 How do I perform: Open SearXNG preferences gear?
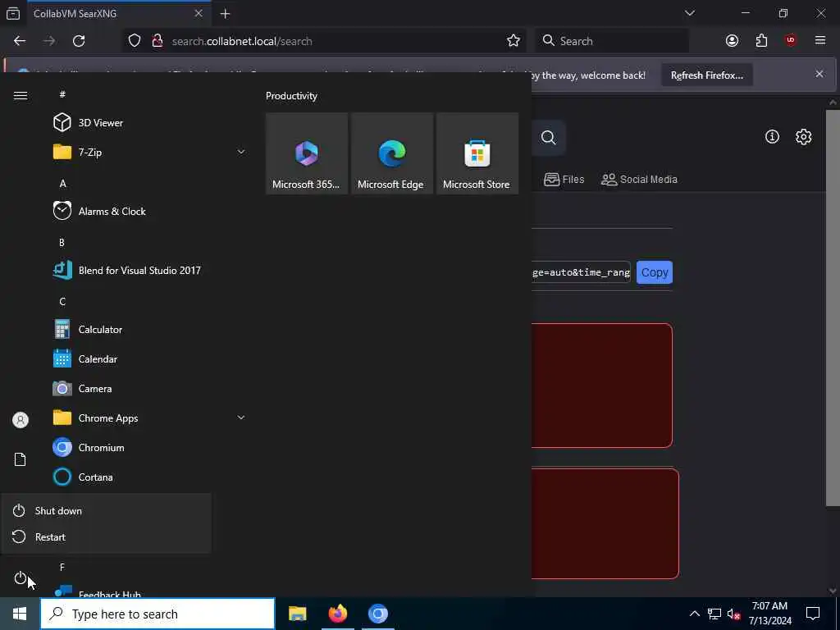coord(803,137)
